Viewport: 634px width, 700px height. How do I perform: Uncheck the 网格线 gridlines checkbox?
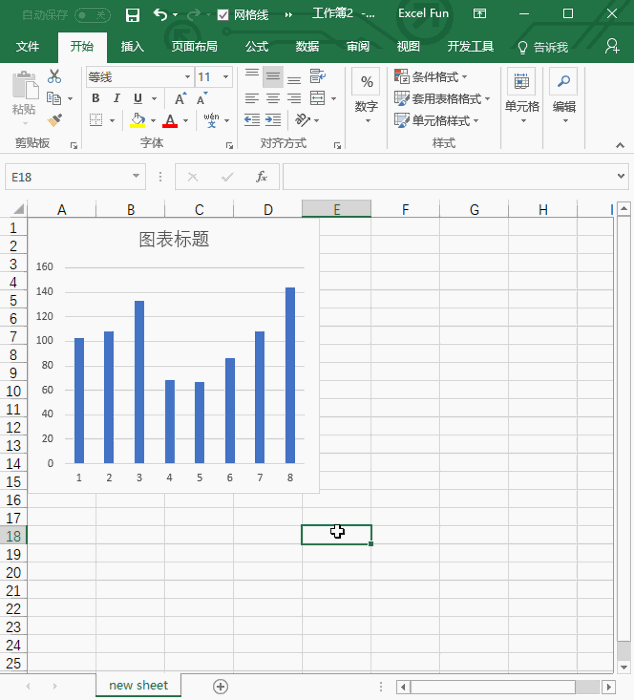point(222,15)
